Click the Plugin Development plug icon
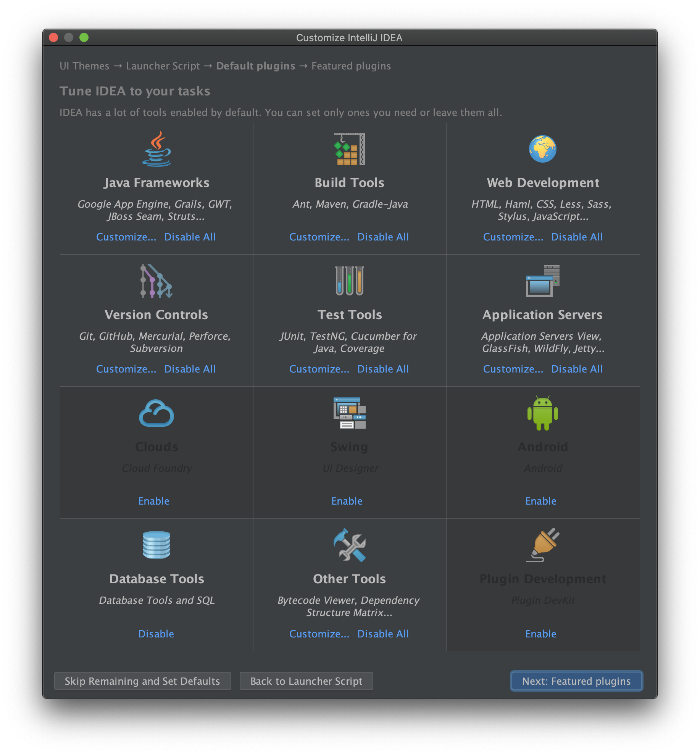 [x=542, y=545]
